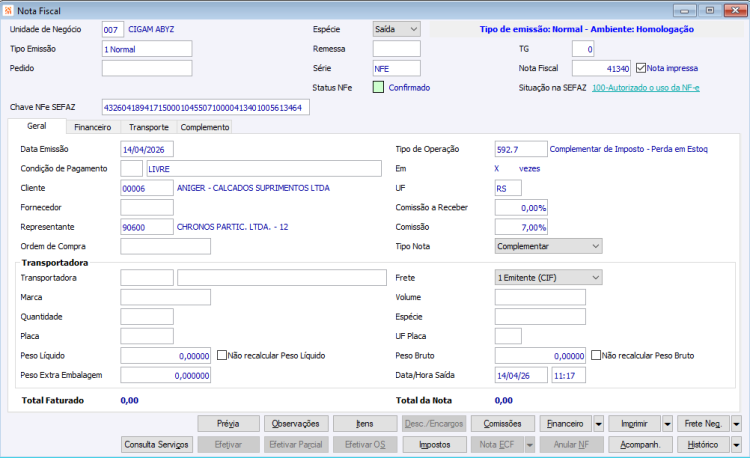The height and width of the screenshot is (458, 750).
Task: Click the Cliente code field 00006
Action: tap(147, 188)
